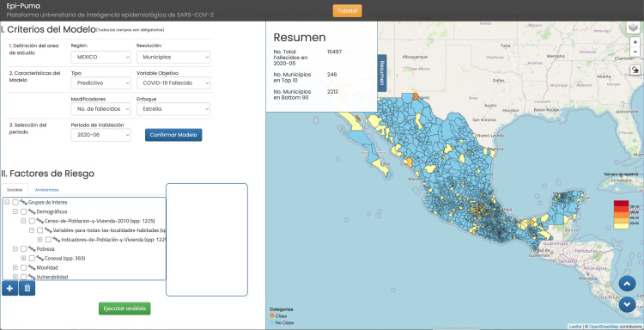The image size is (644, 330).
Task: Click the Movilidad tree label
Action: [47, 267]
